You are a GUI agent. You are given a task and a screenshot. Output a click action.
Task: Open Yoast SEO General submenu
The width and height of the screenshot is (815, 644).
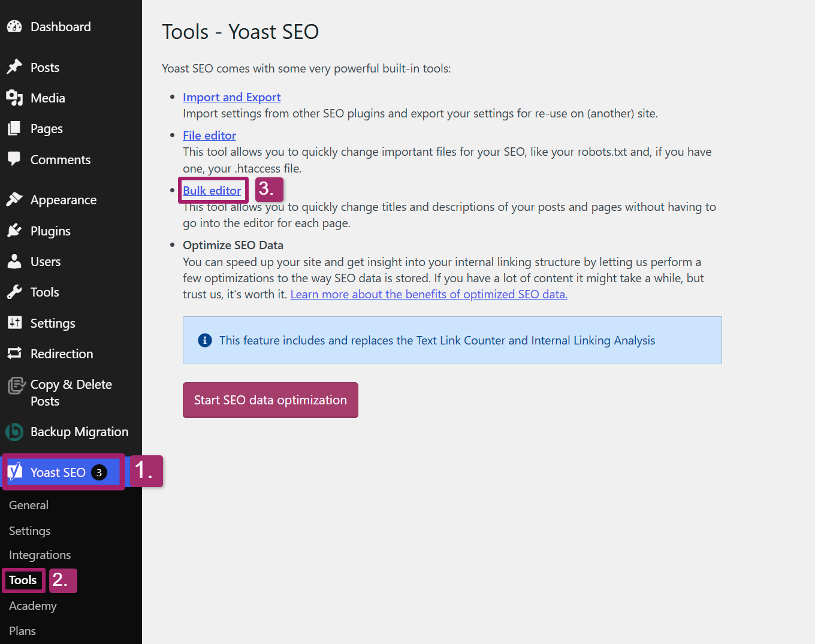(x=29, y=505)
